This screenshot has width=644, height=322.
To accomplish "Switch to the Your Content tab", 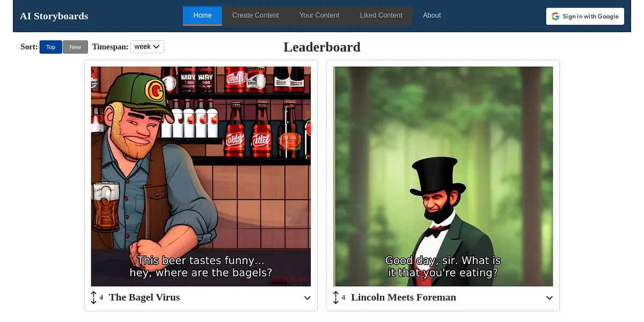I will (319, 16).
